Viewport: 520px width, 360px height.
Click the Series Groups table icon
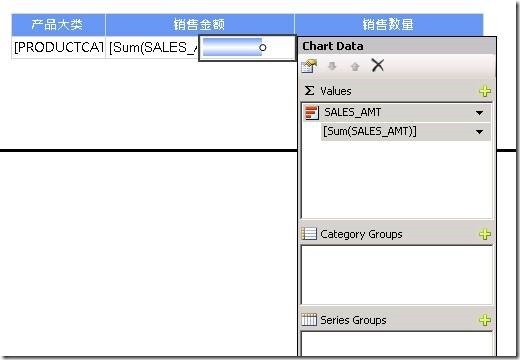[x=309, y=320]
